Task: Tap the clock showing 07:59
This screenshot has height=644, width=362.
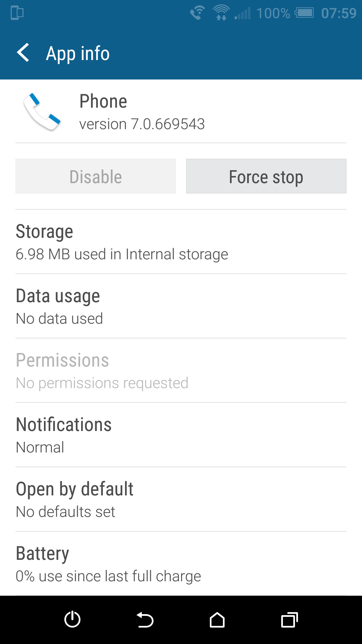Action: (x=339, y=13)
